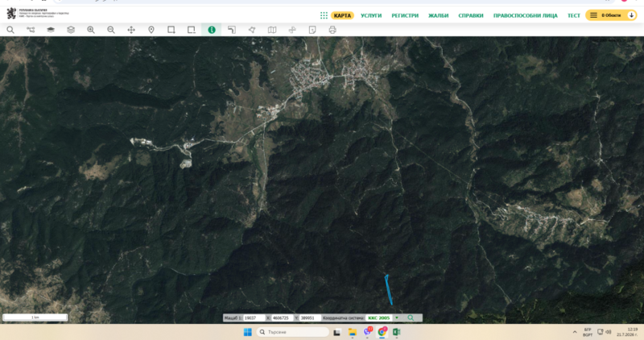Toggle the green info identify tool
The image size is (644, 340).
pos(212,30)
